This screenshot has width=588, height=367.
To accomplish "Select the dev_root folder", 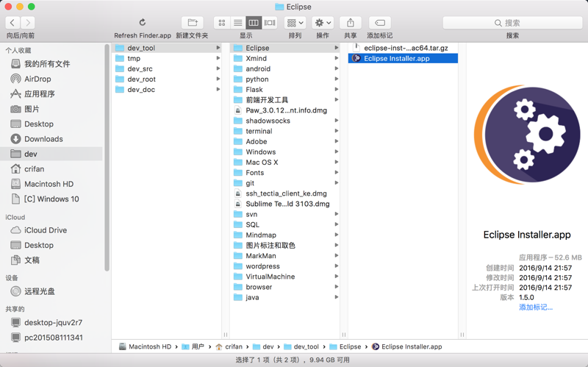I will 168,79.
